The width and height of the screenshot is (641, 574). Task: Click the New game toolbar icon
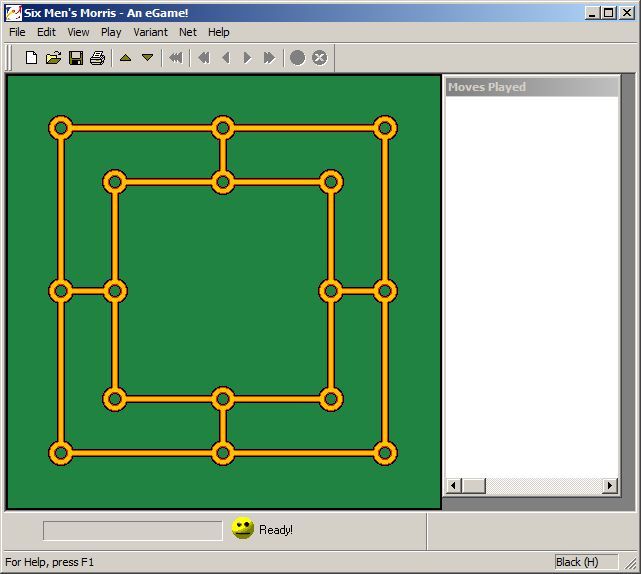click(31, 58)
